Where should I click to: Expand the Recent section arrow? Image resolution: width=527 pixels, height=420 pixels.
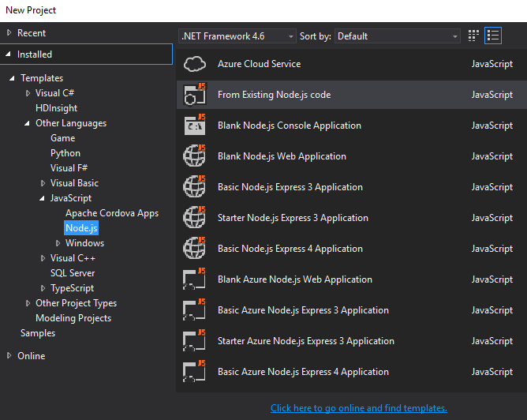point(9,32)
